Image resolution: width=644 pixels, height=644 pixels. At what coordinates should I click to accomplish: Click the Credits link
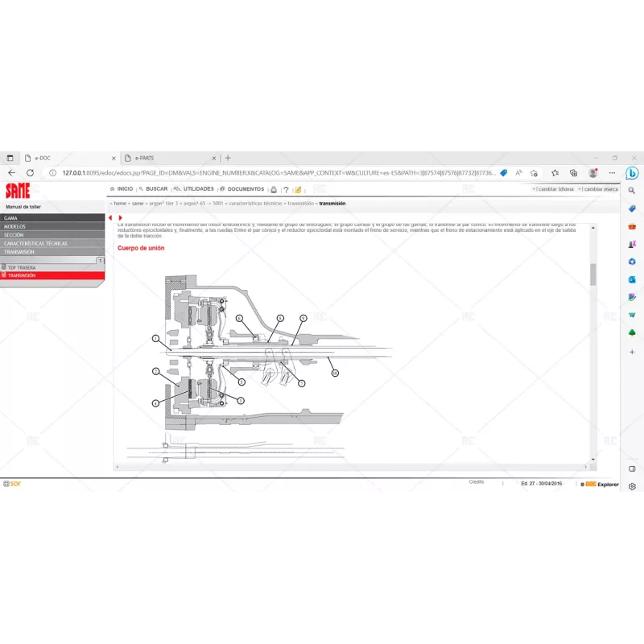pyautogui.click(x=477, y=481)
